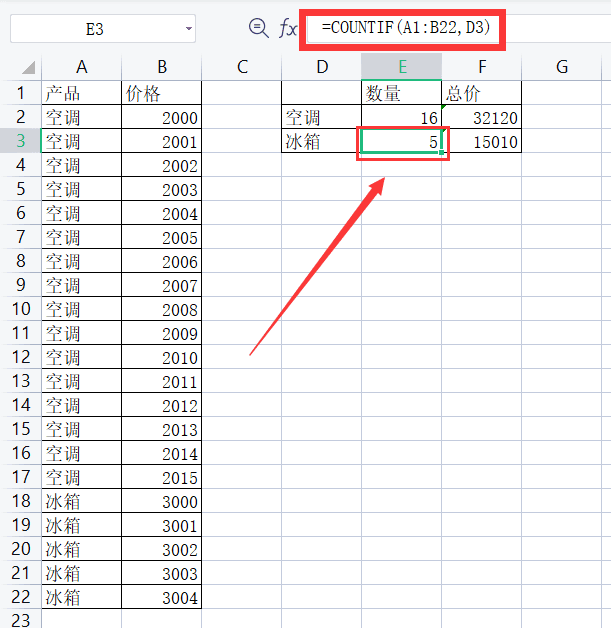The height and width of the screenshot is (628, 611).
Task: Select row 10 header
Action: coord(21,309)
